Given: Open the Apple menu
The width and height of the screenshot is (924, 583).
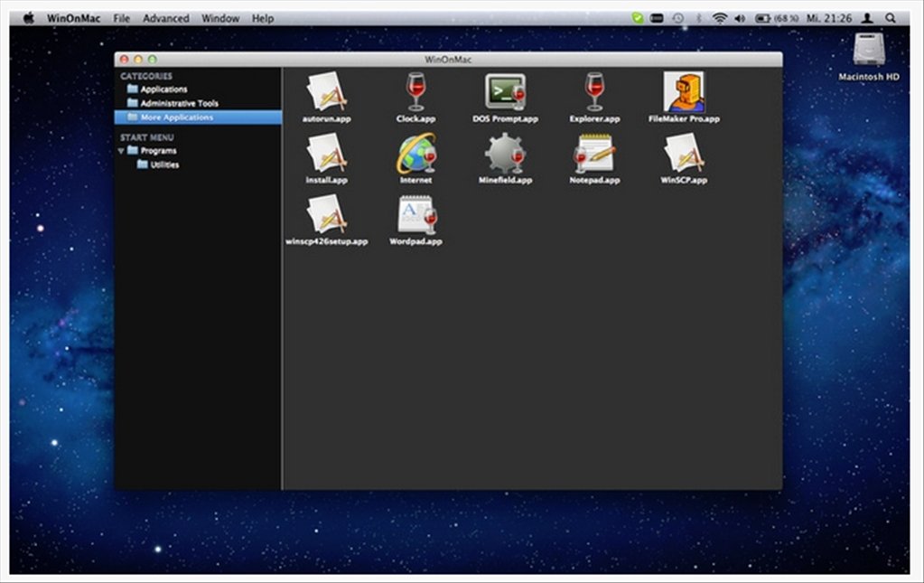Looking at the screenshot, I should tap(28, 18).
